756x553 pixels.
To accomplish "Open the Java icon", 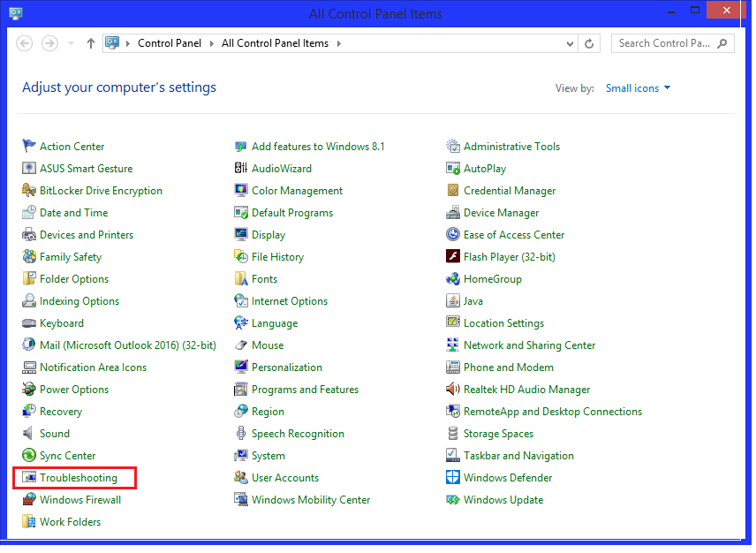I will [x=453, y=301].
